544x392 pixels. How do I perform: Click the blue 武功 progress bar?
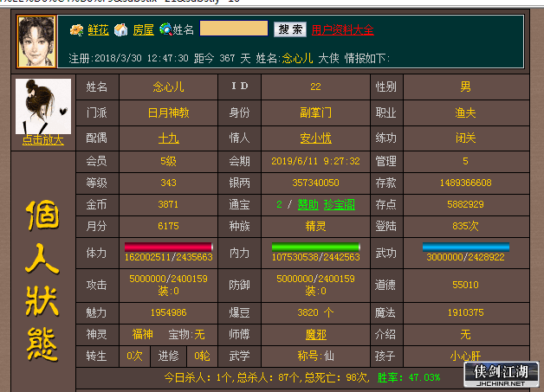point(465,247)
